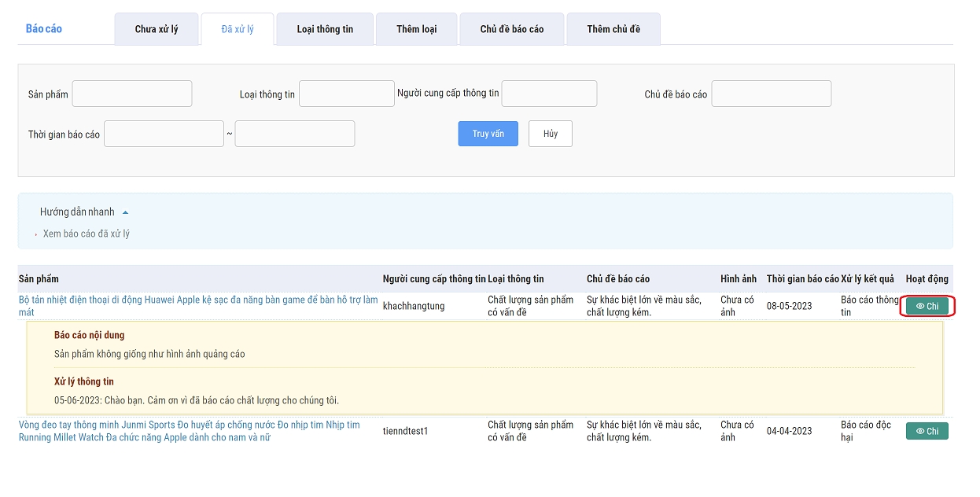Viewport: 980px width, 497px height.
Task: Click the report end date field
Action: pos(294,134)
